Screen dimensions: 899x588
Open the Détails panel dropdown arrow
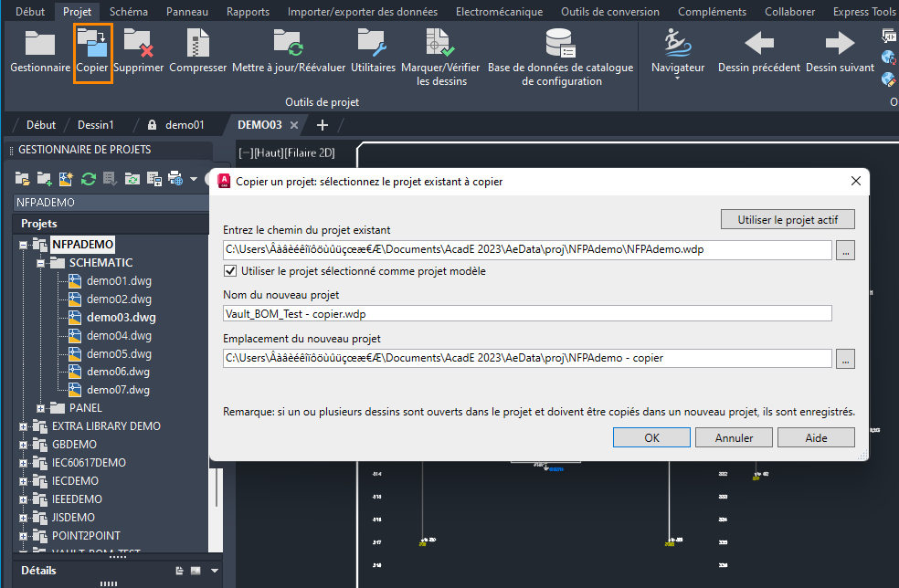215,571
